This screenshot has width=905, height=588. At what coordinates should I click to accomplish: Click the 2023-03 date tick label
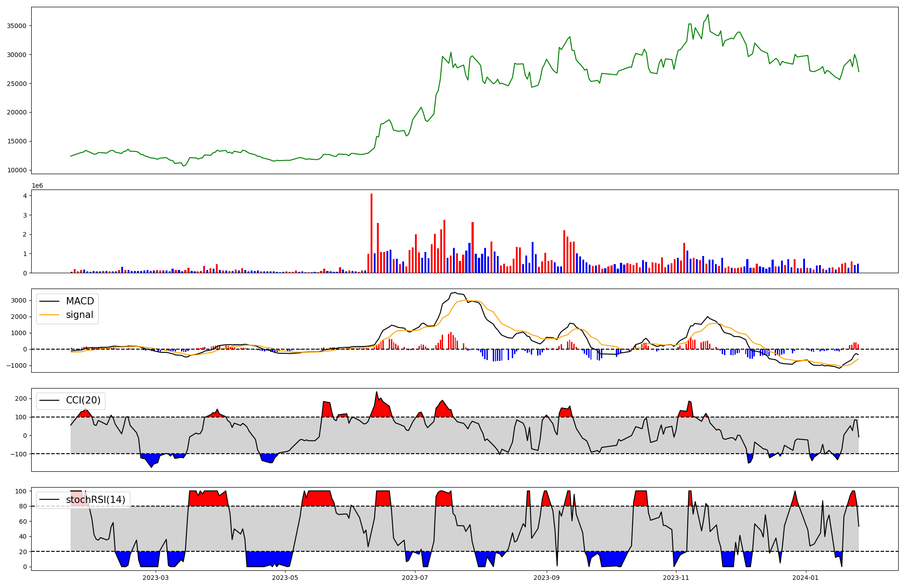pos(156,578)
